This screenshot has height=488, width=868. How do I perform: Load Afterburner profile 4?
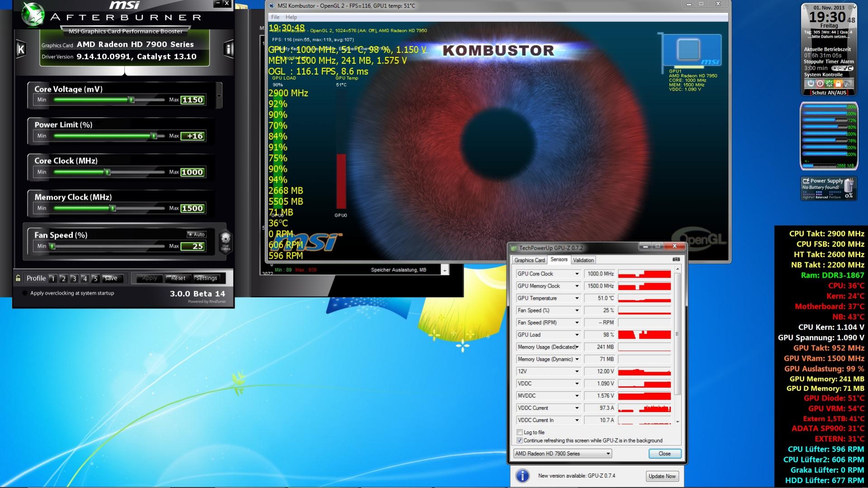tap(85, 279)
